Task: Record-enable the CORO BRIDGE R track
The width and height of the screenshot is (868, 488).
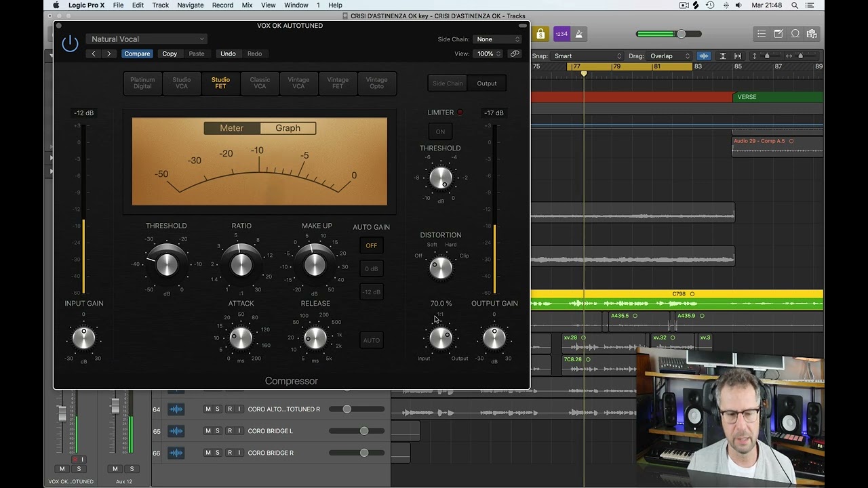Action: pyautogui.click(x=230, y=453)
